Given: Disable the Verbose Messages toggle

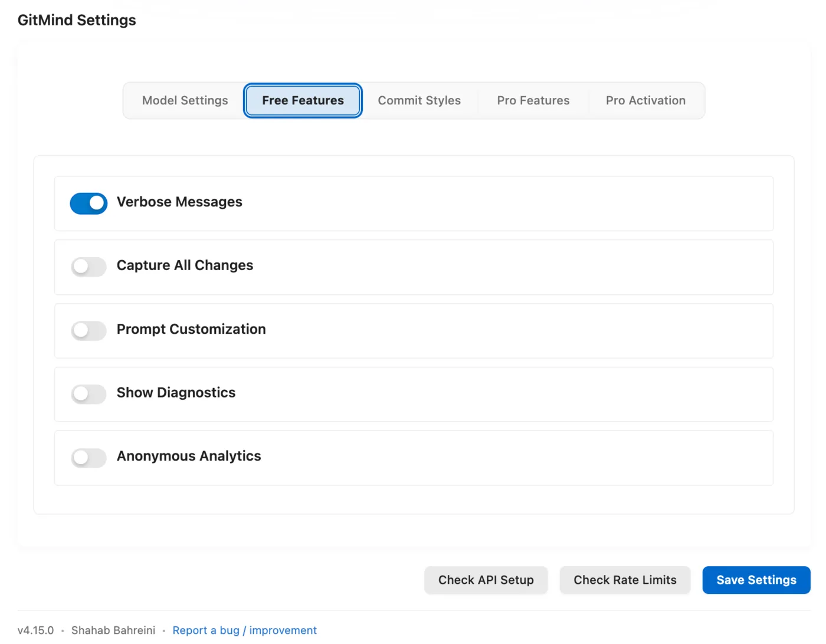Looking at the screenshot, I should (88, 203).
